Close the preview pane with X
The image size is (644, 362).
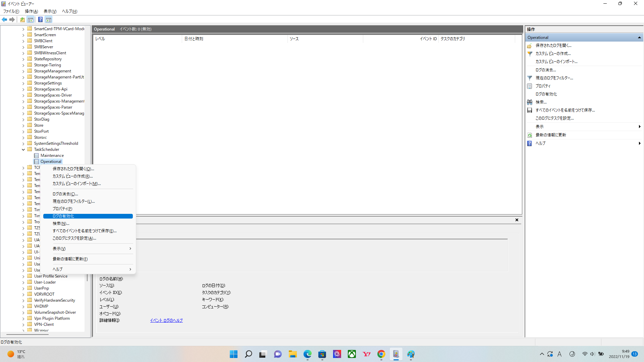coord(517,220)
